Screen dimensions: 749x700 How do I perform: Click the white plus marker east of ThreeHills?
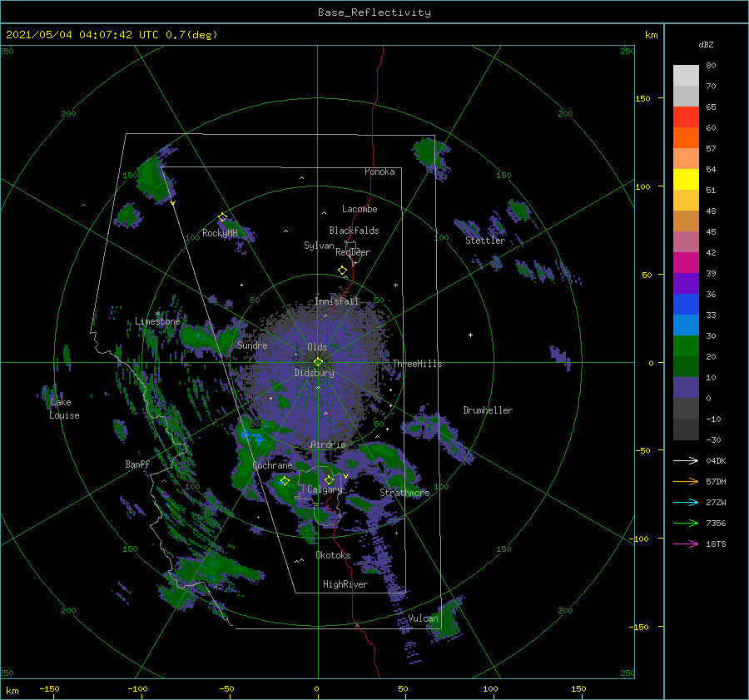(x=470, y=335)
